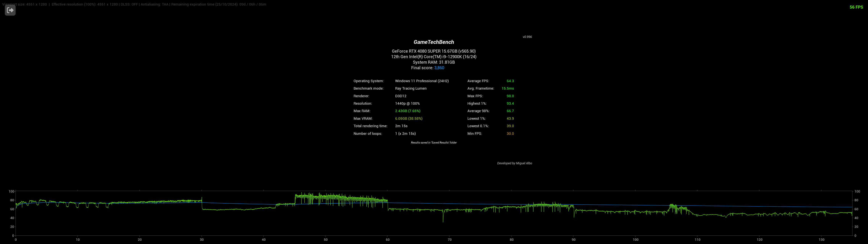Click the Average FPS label
Image resolution: width=868 pixels, height=244 pixels.
point(478,81)
